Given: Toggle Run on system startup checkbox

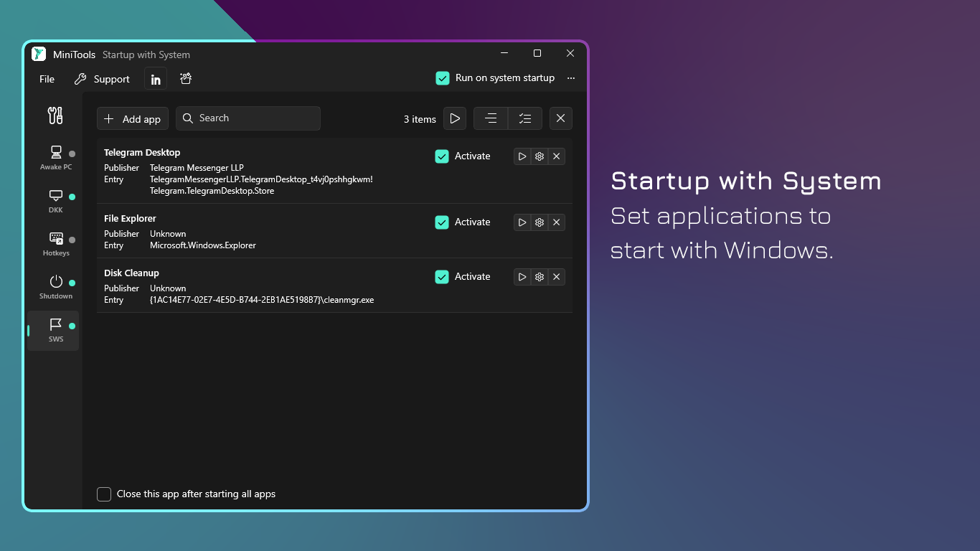Looking at the screenshot, I should click(x=443, y=78).
